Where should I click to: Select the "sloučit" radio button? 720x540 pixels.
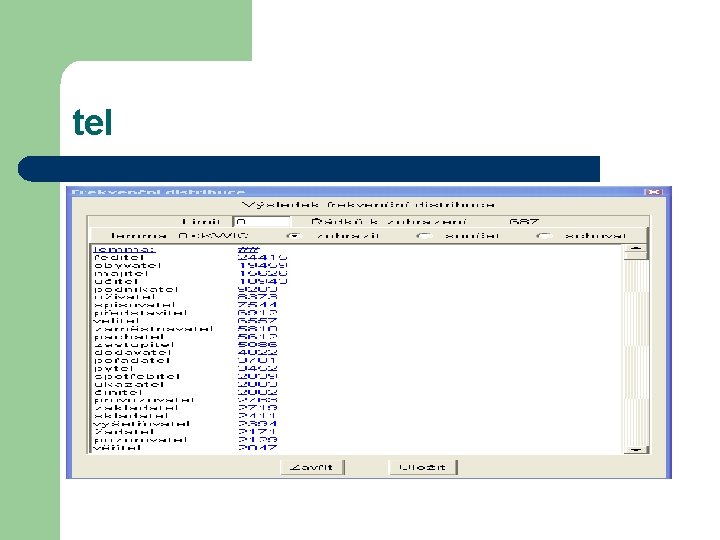coord(424,236)
